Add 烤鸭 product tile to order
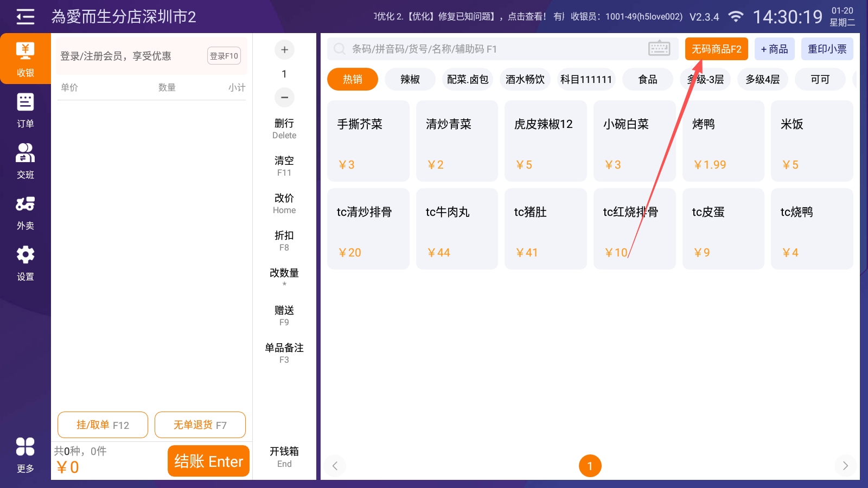Image resolution: width=868 pixels, height=488 pixels. [723, 141]
